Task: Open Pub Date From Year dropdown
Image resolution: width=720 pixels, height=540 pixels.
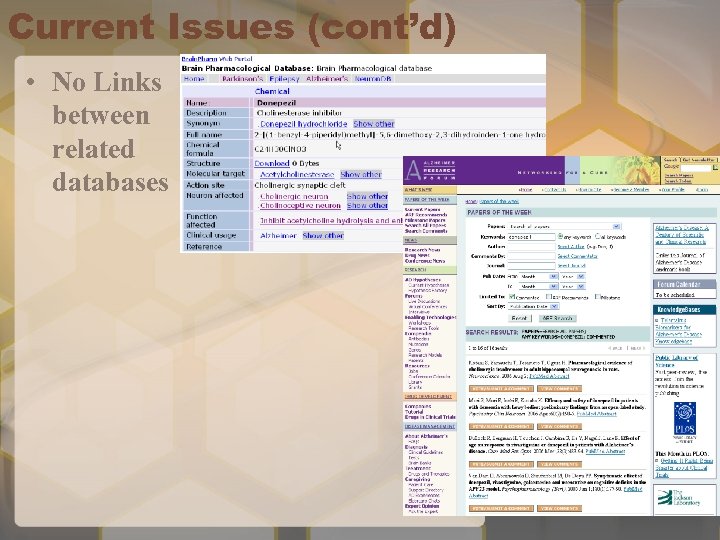Action: pyautogui.click(x=573, y=276)
